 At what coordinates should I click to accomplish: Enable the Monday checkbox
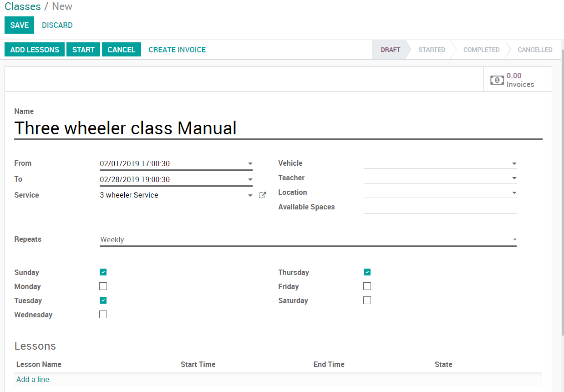tap(103, 286)
